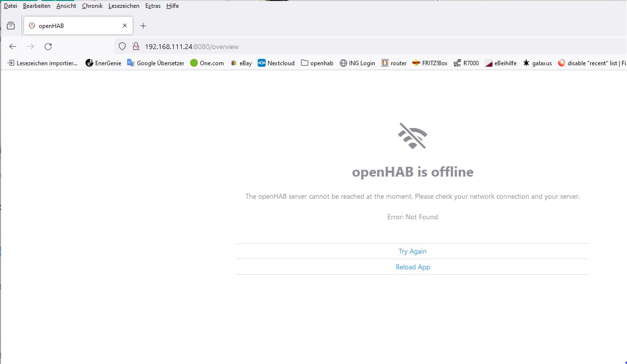Open the Firefox View tab list icon

(x=11, y=26)
